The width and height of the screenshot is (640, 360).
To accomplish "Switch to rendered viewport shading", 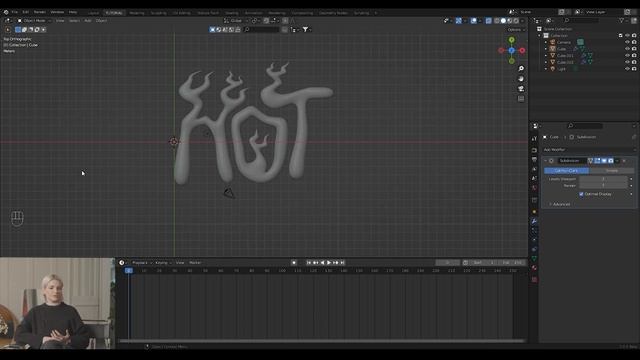I will click(x=516, y=20).
